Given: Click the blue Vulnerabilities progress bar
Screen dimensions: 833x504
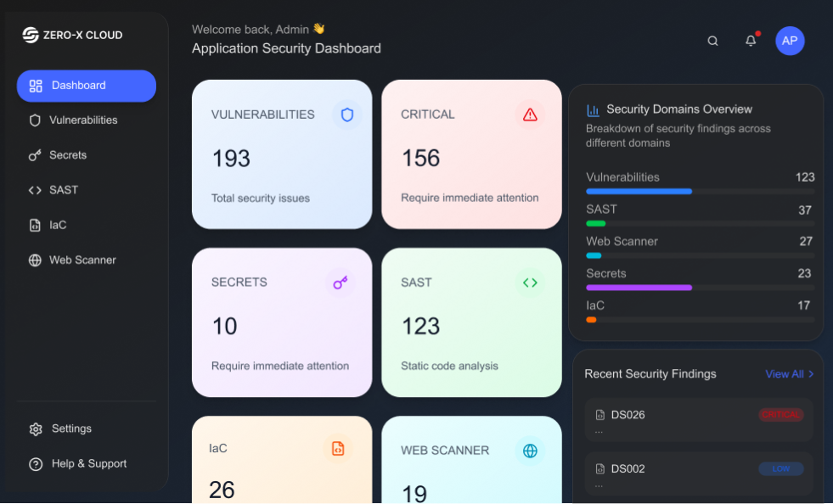Looking at the screenshot, I should point(639,192).
